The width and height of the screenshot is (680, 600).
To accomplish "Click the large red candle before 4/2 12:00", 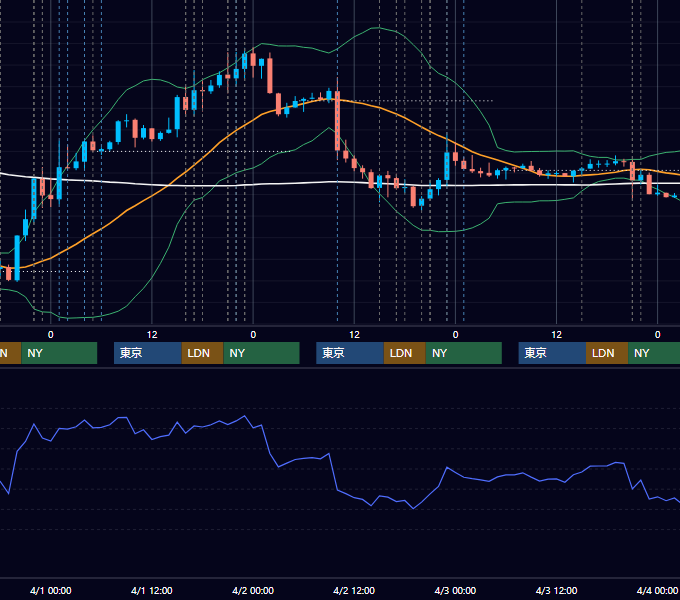I will click(337, 121).
